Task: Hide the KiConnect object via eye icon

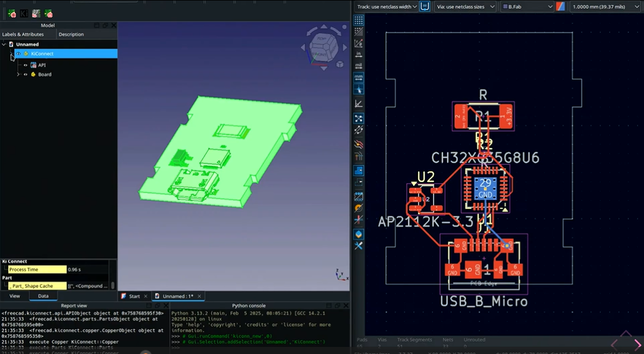Action: (x=18, y=54)
